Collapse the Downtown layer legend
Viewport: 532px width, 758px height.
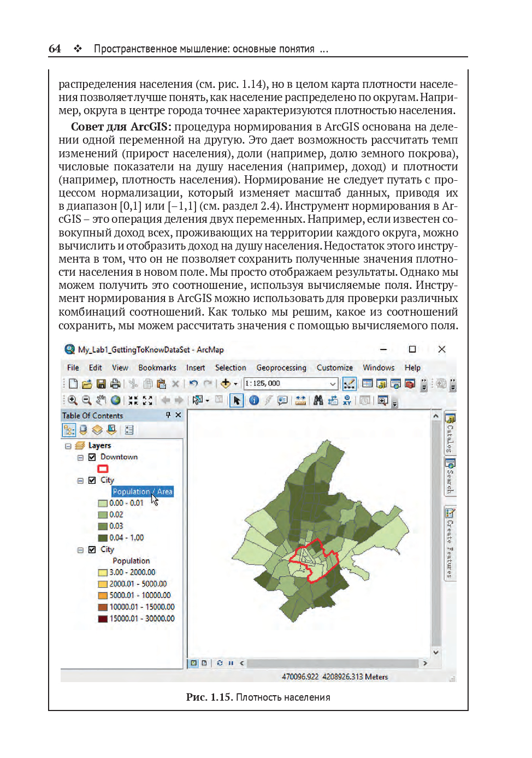[x=80, y=458]
